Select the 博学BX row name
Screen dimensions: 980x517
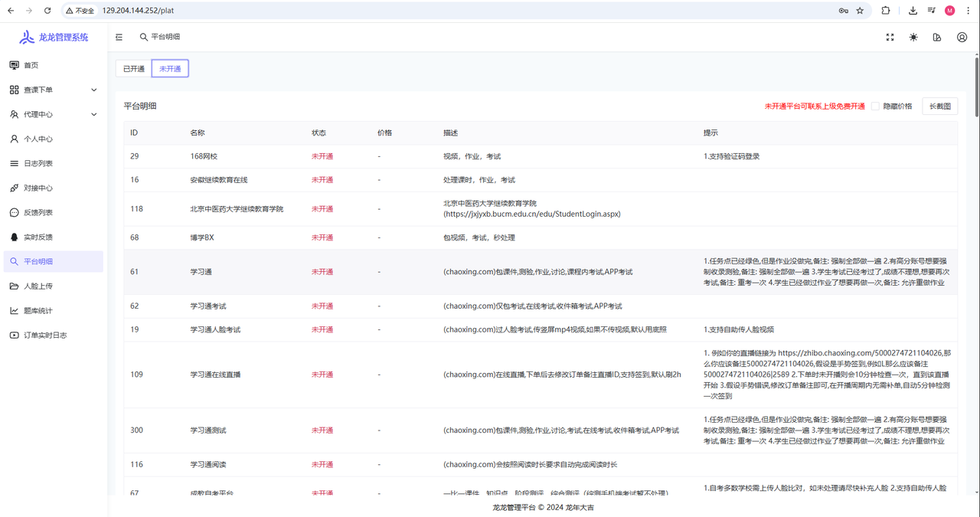(x=202, y=237)
